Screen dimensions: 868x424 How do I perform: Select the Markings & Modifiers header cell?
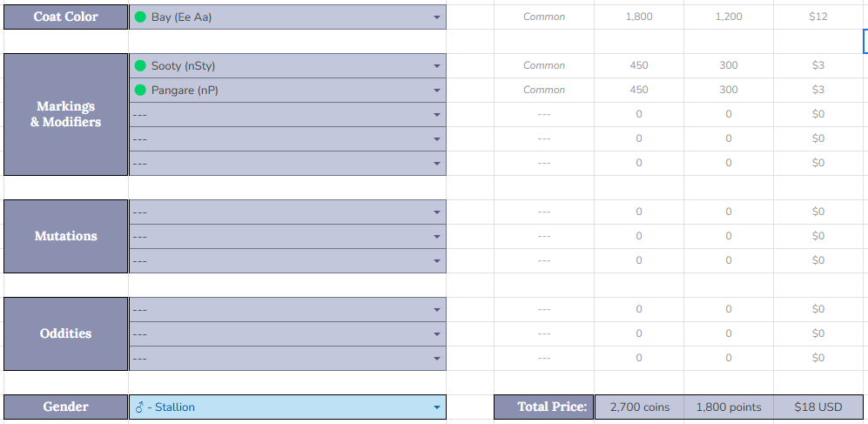[65, 114]
